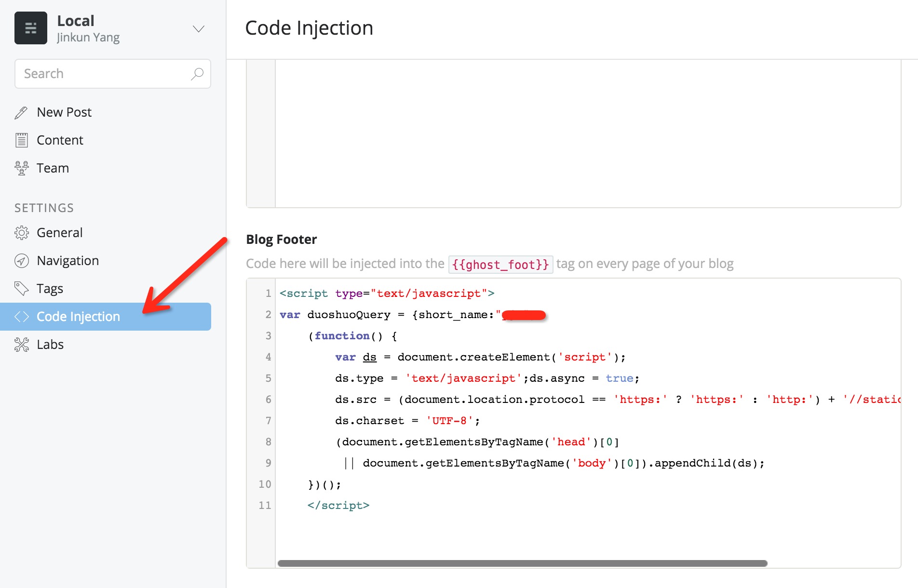Image resolution: width=918 pixels, height=588 pixels.
Task: Click the horizontal scrollbar of footer editor
Action: [x=522, y=563]
